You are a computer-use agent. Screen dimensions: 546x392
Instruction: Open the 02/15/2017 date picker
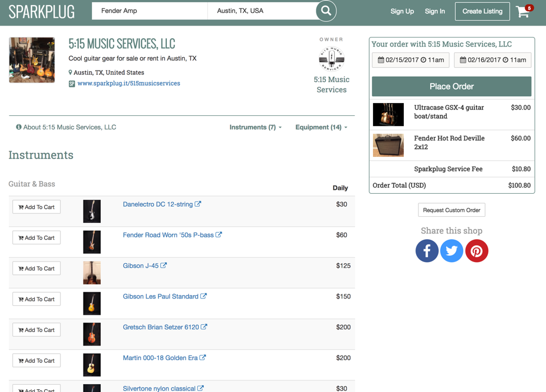[x=410, y=60]
